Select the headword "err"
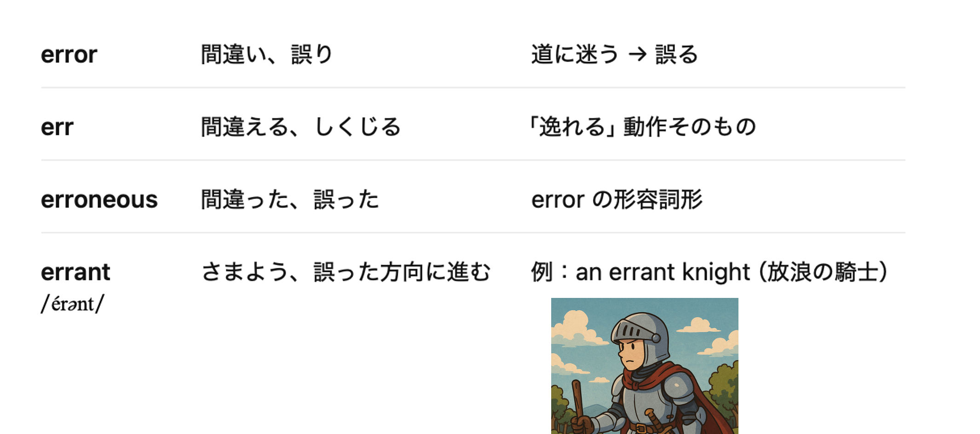This screenshot has height=434, width=980. click(57, 127)
